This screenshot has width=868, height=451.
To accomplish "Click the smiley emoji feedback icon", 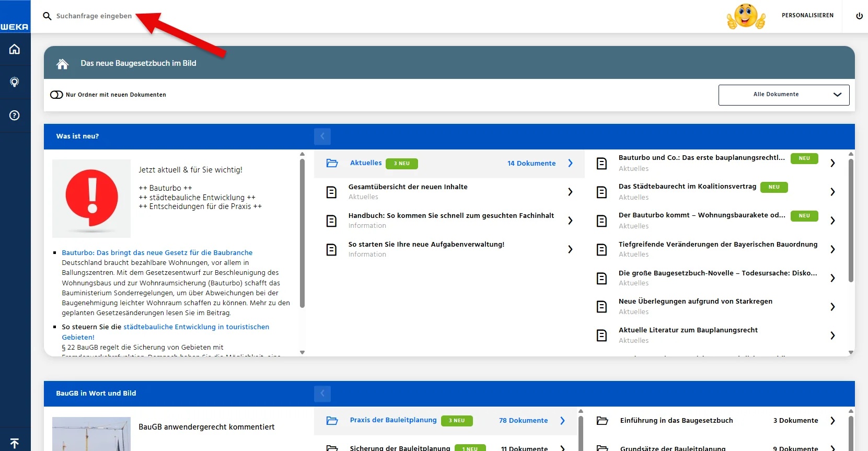I will (x=746, y=16).
